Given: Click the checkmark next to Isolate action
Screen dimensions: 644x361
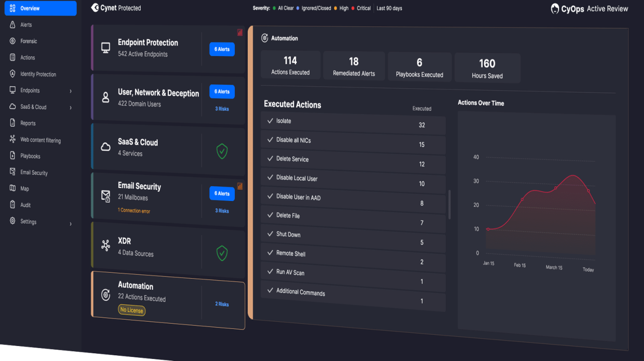Looking at the screenshot, I should (x=270, y=121).
